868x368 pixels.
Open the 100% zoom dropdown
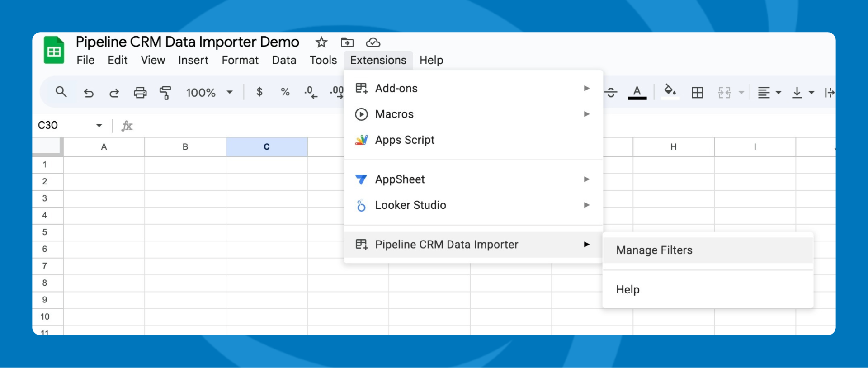[x=209, y=93]
